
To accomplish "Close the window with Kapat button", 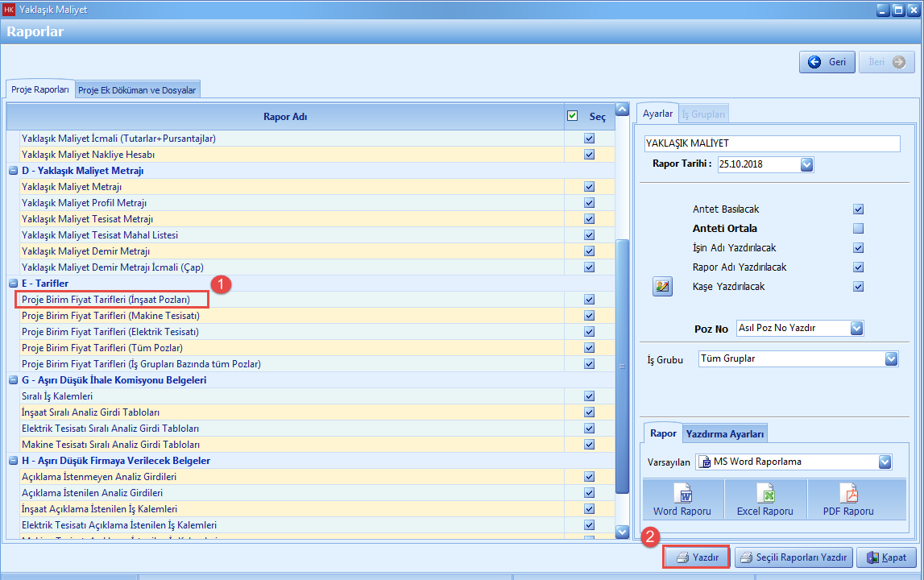I will 886,557.
